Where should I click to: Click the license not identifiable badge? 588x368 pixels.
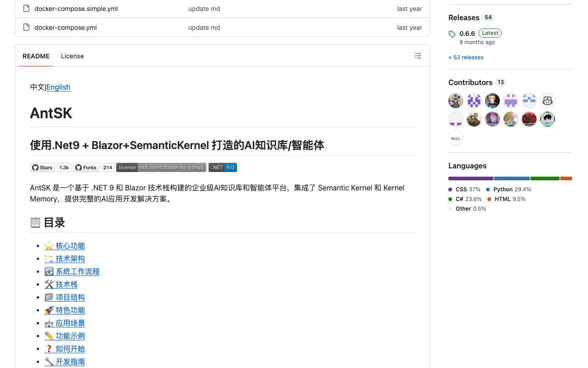coord(161,167)
